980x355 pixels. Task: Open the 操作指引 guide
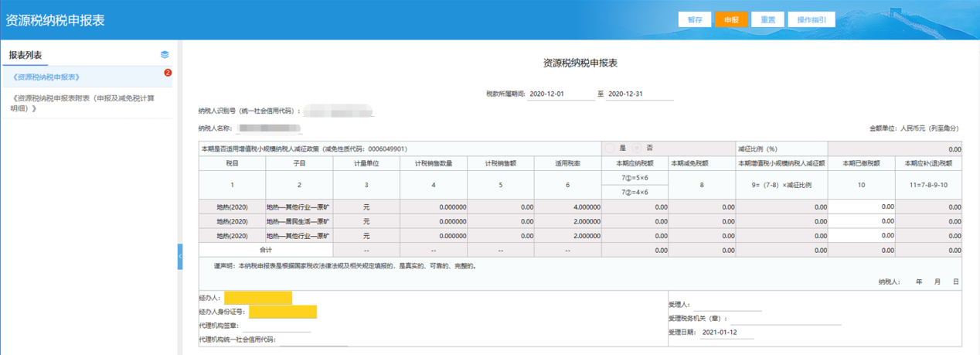(812, 20)
